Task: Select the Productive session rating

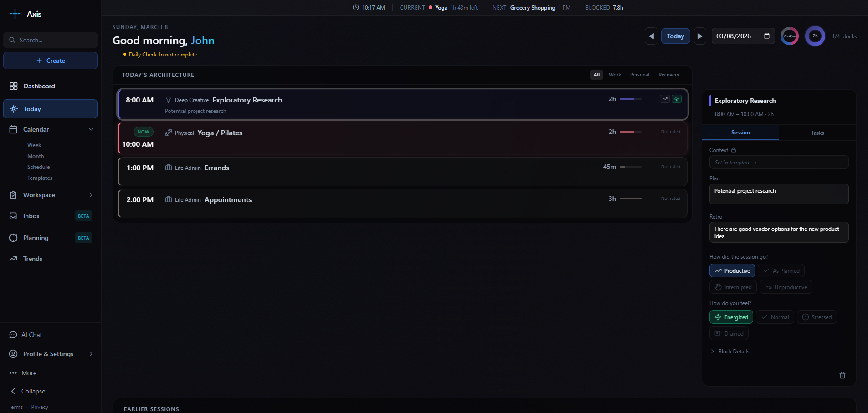Action: click(732, 271)
